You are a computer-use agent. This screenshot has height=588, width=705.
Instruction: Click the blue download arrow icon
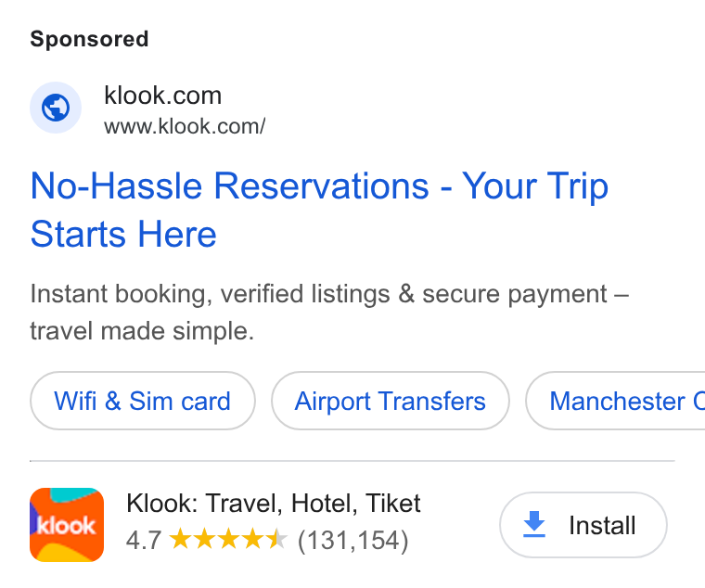click(534, 524)
